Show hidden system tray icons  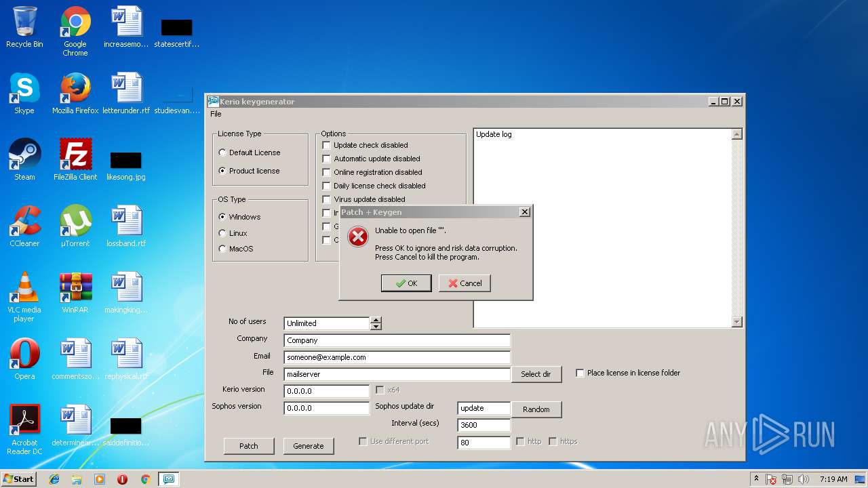click(x=756, y=479)
